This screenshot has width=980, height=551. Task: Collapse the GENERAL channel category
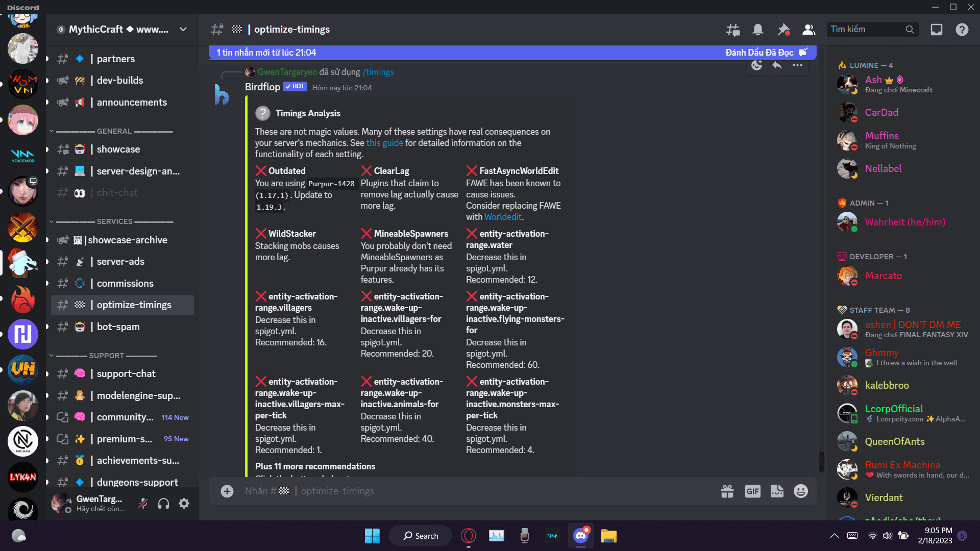(x=113, y=131)
